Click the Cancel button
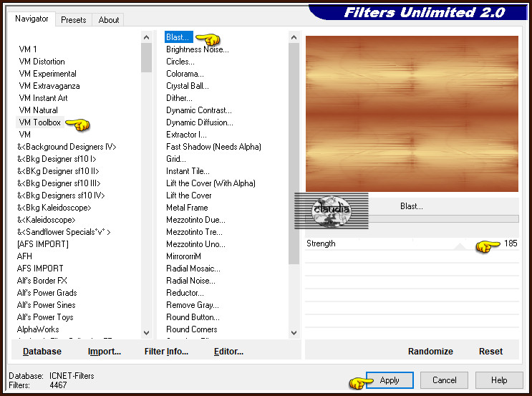The height and width of the screenshot is (396, 532). click(444, 380)
